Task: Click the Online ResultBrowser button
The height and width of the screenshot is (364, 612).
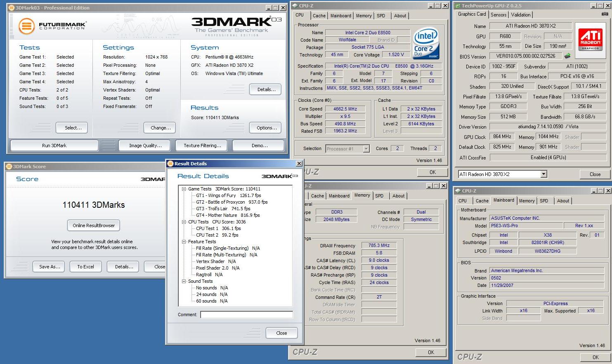Action: pos(94,225)
